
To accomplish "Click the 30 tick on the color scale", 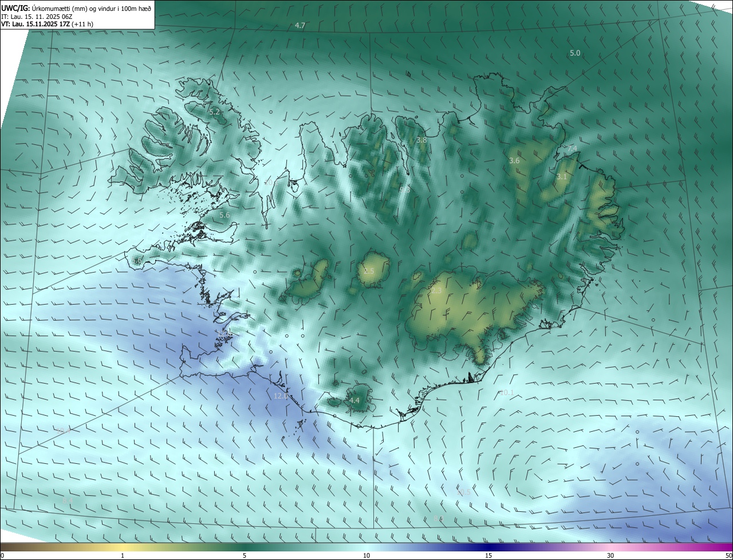I will [x=610, y=555].
